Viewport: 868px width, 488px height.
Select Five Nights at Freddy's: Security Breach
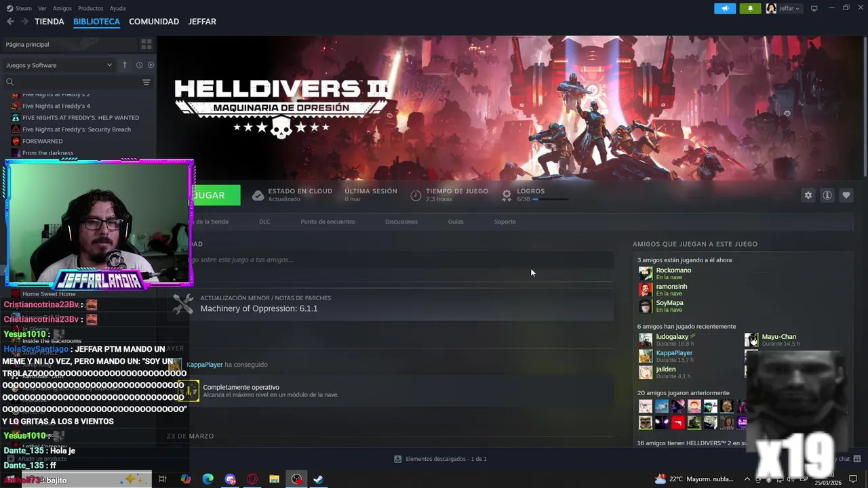tap(77, 129)
